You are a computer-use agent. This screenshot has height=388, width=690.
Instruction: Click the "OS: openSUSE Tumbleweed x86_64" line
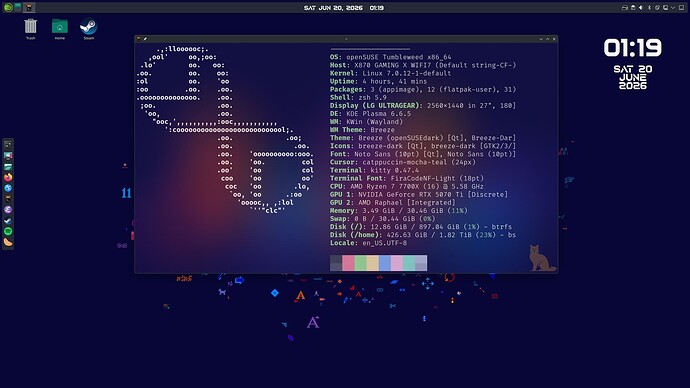[390, 57]
